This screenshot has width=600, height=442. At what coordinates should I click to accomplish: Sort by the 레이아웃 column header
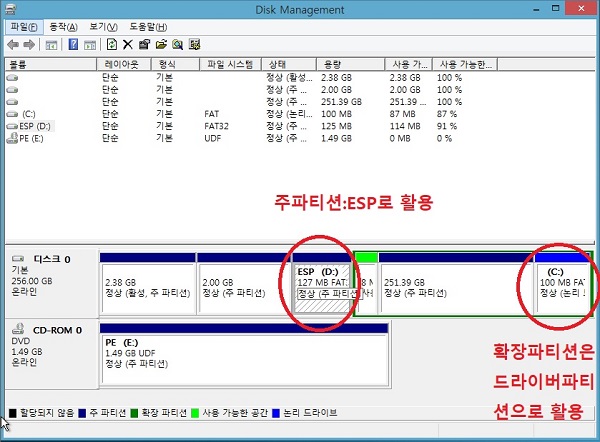(124, 65)
